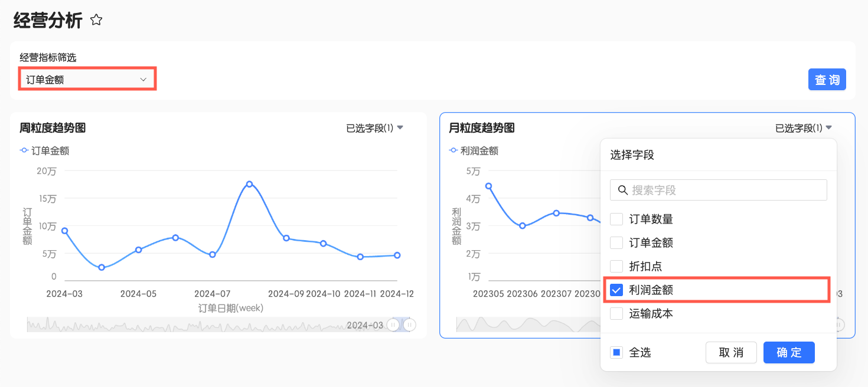
Task: Click the left handle of weekly range slider
Action: coord(393,324)
